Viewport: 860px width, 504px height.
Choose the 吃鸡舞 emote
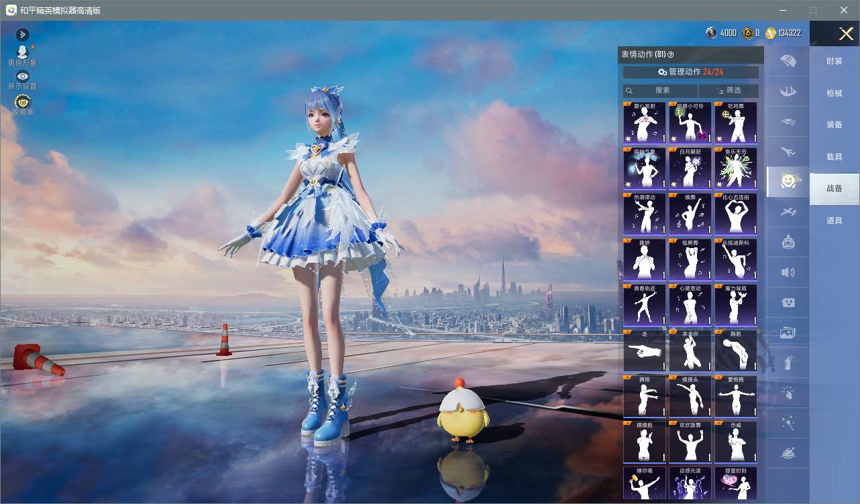point(736,123)
